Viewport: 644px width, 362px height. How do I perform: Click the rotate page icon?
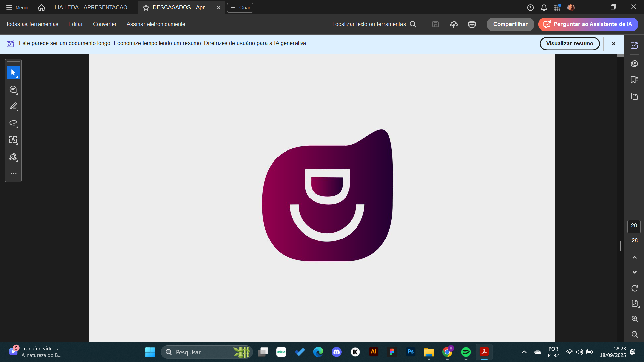click(634, 288)
